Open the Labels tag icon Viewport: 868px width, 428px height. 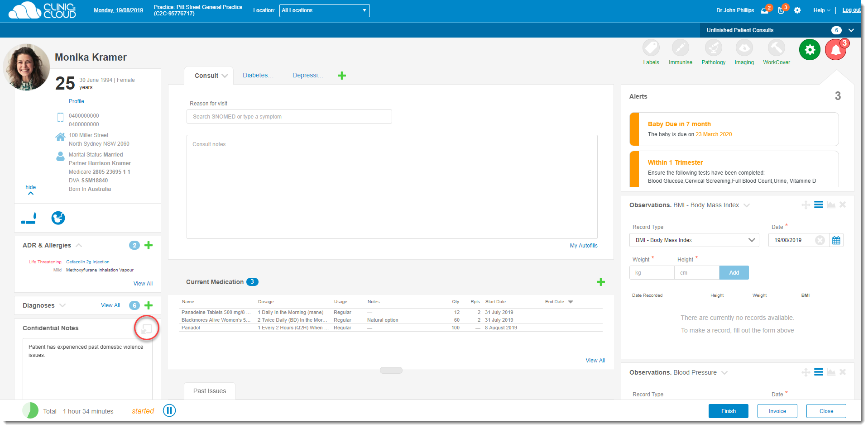pos(651,48)
